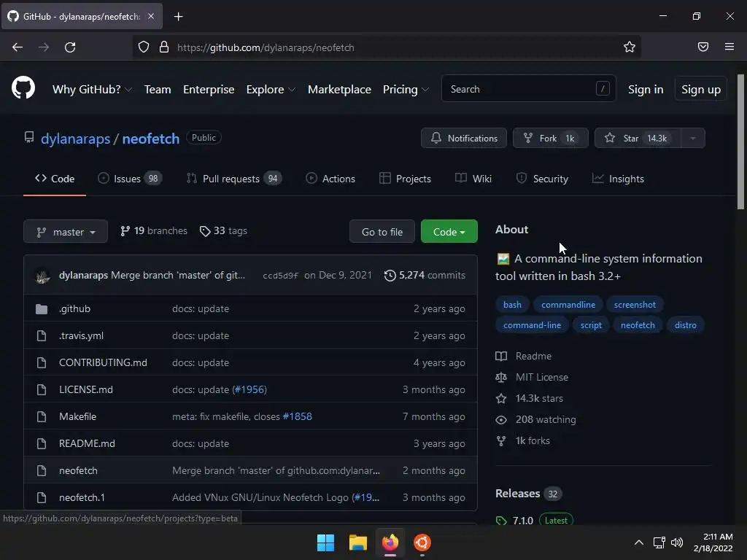
Task: Open the GitHub logo home link
Action: pos(23,88)
